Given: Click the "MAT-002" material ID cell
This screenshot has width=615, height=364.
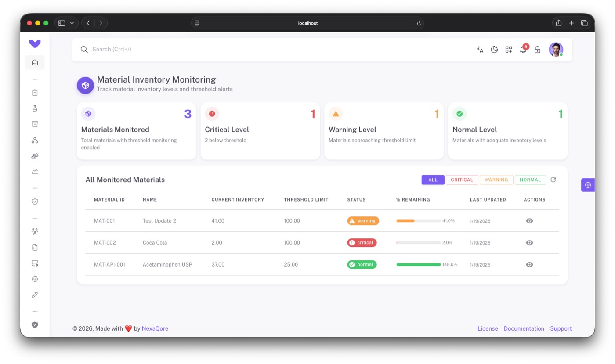Looking at the screenshot, I should [x=105, y=243].
